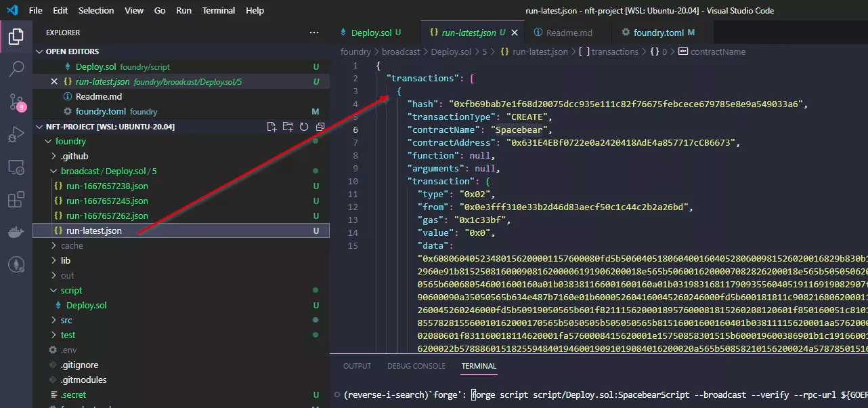Switch to the OUTPUT panel tab
The height and width of the screenshot is (408, 868).
[x=357, y=366]
